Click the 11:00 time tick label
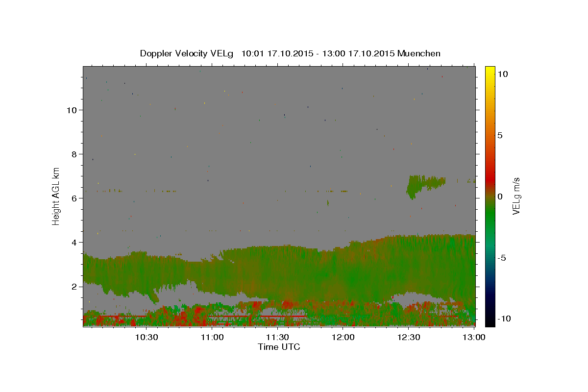The width and height of the screenshot is (588, 392). (212, 337)
